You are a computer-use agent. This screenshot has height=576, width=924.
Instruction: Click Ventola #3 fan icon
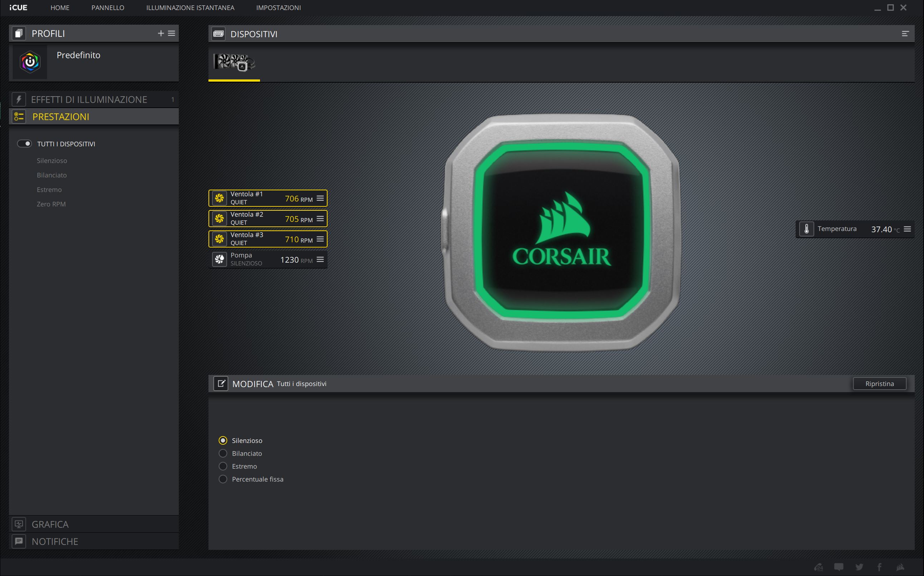coord(219,239)
